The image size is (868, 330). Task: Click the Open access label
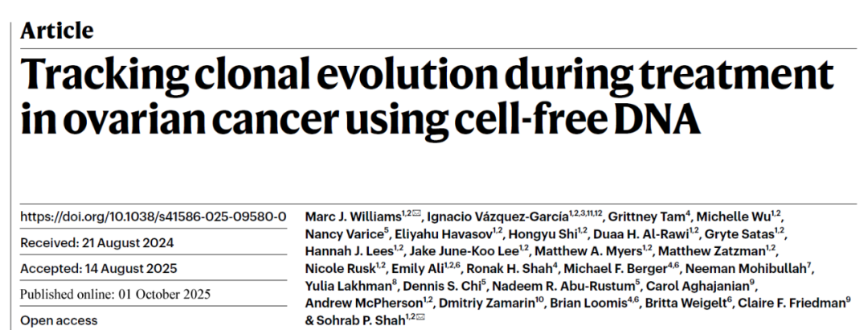(59, 320)
